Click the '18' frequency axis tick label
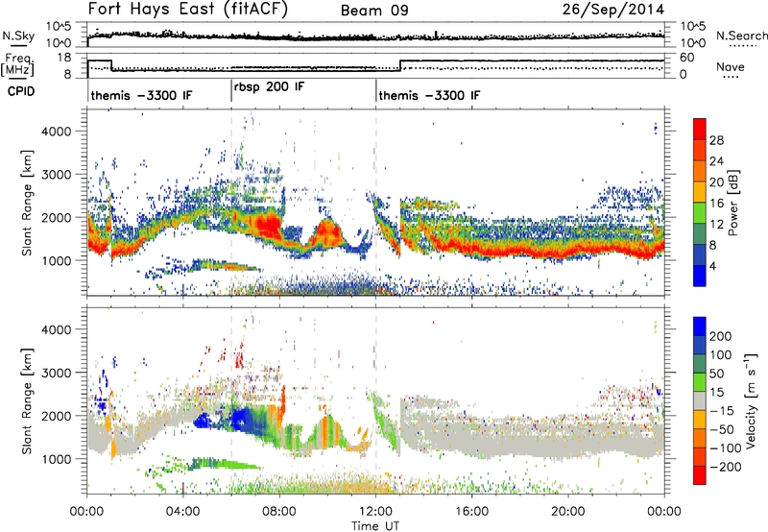Image resolution: width=768 pixels, height=532 pixels. 63,58
